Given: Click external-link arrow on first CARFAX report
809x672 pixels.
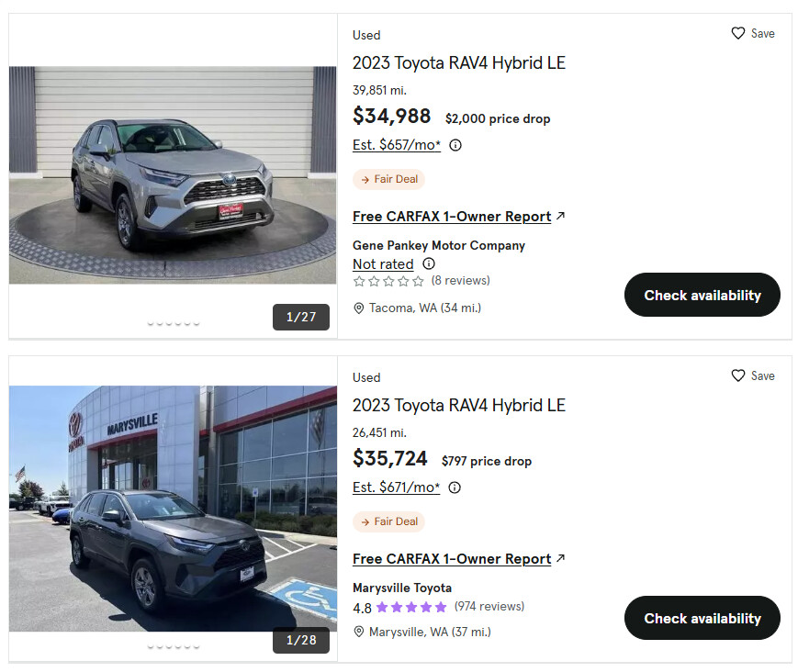Looking at the screenshot, I should [561, 217].
